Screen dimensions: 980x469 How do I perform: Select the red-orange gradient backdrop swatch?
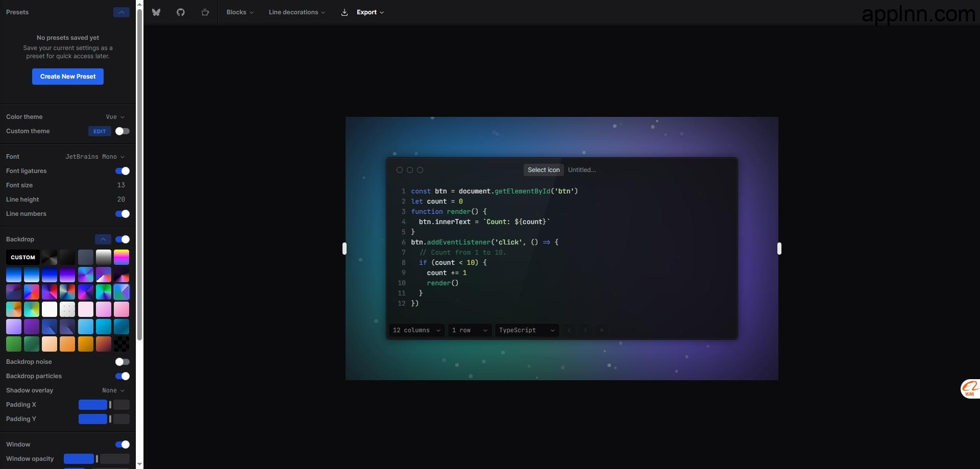click(x=104, y=344)
